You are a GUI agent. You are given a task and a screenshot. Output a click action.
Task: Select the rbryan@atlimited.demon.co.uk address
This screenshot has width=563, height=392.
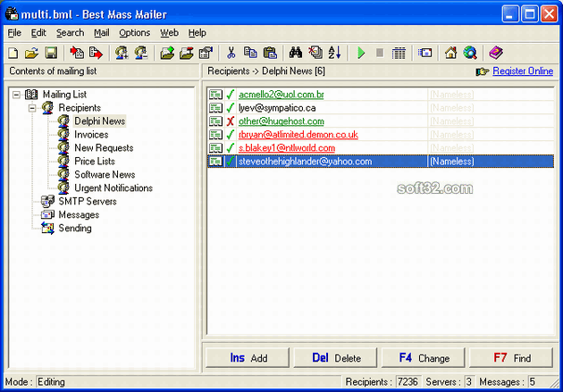298,135
